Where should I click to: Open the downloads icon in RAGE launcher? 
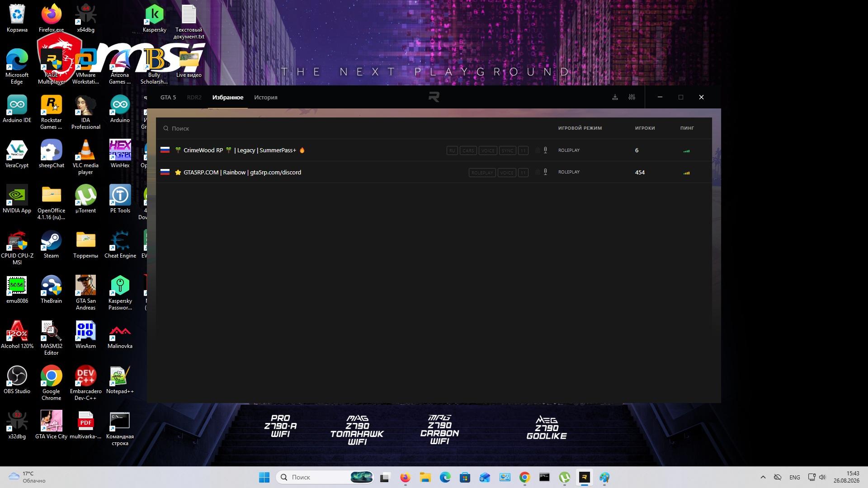pyautogui.click(x=615, y=97)
